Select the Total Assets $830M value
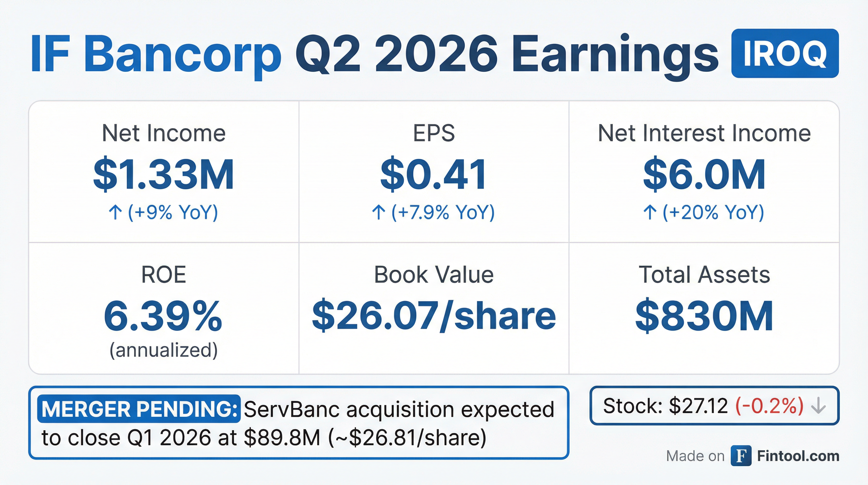The height and width of the screenshot is (485, 868). [x=704, y=316]
